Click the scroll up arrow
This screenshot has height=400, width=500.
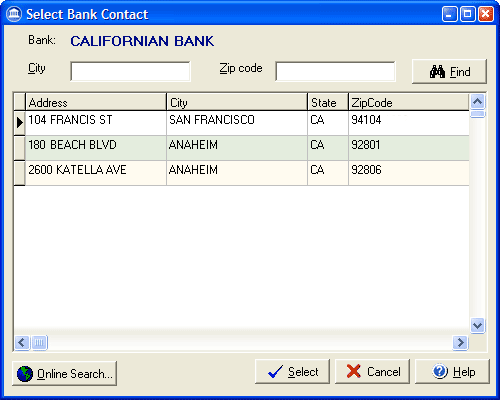(478, 101)
